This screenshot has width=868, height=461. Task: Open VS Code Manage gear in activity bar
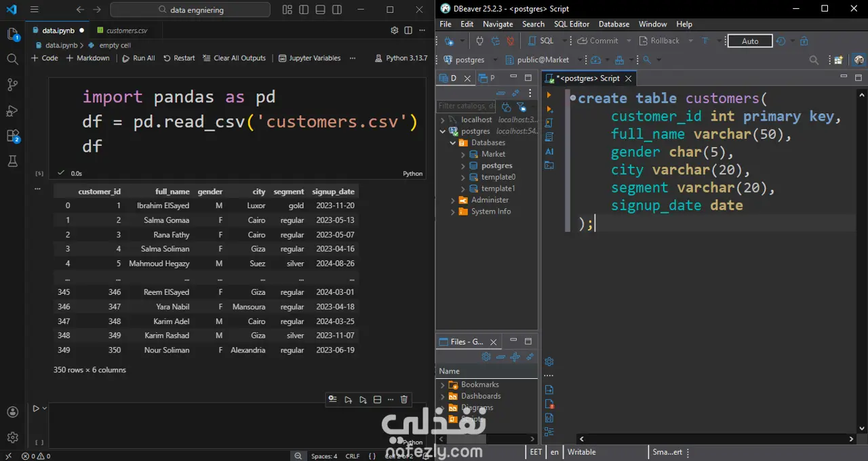click(x=12, y=437)
